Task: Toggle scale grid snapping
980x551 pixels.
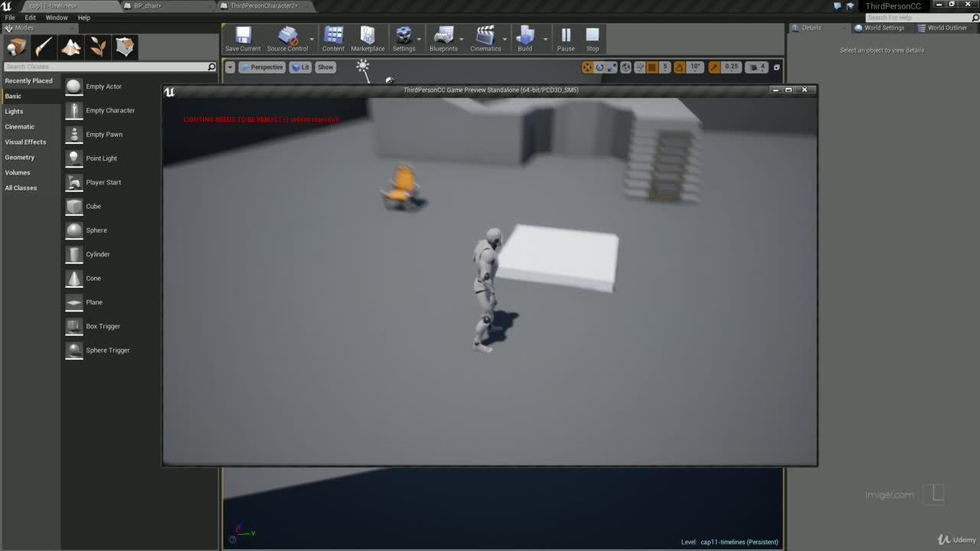Action: pos(713,67)
